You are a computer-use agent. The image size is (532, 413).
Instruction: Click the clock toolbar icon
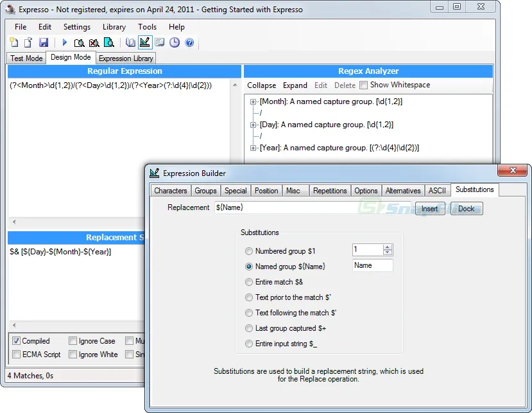click(175, 42)
